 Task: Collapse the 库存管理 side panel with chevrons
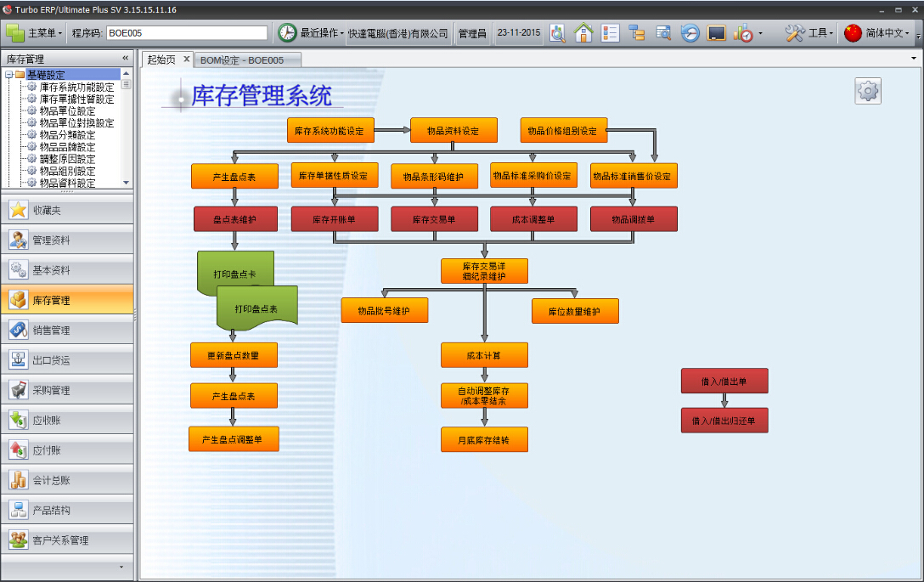126,59
